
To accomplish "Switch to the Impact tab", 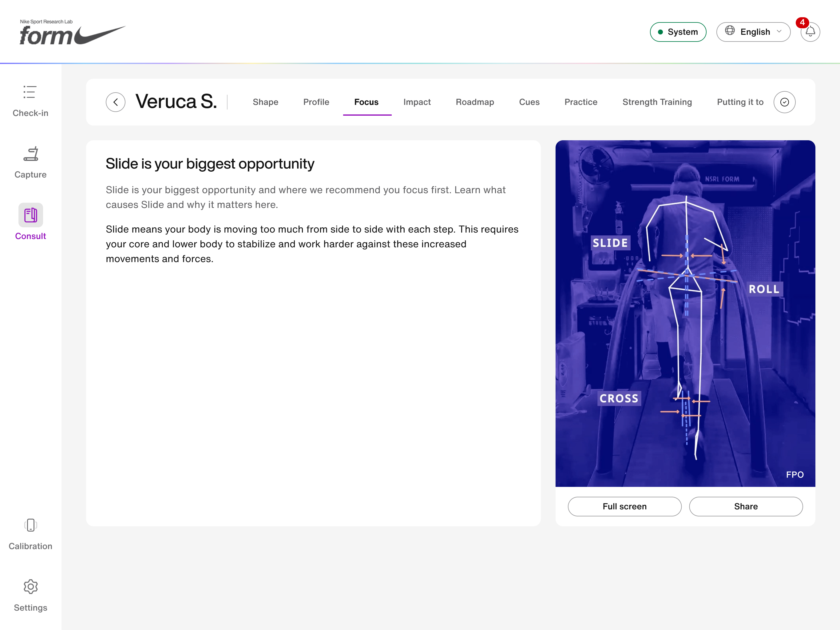I will 417,102.
